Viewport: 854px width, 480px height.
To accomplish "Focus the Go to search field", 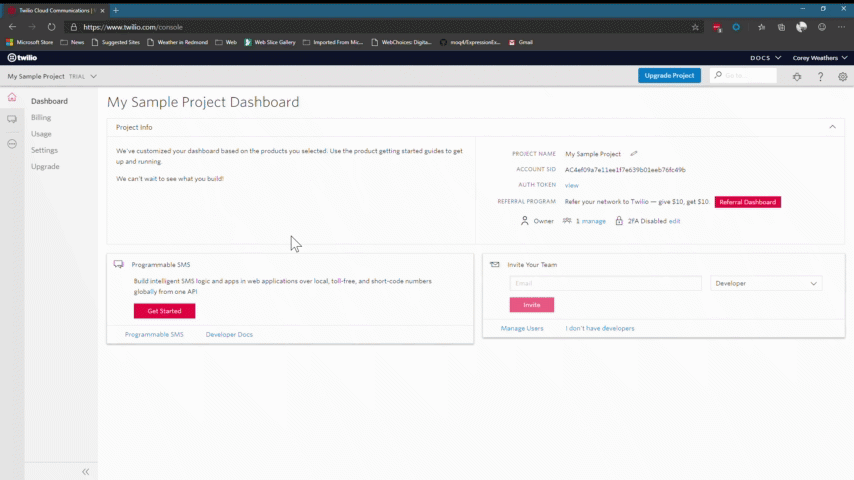I will 744,76.
